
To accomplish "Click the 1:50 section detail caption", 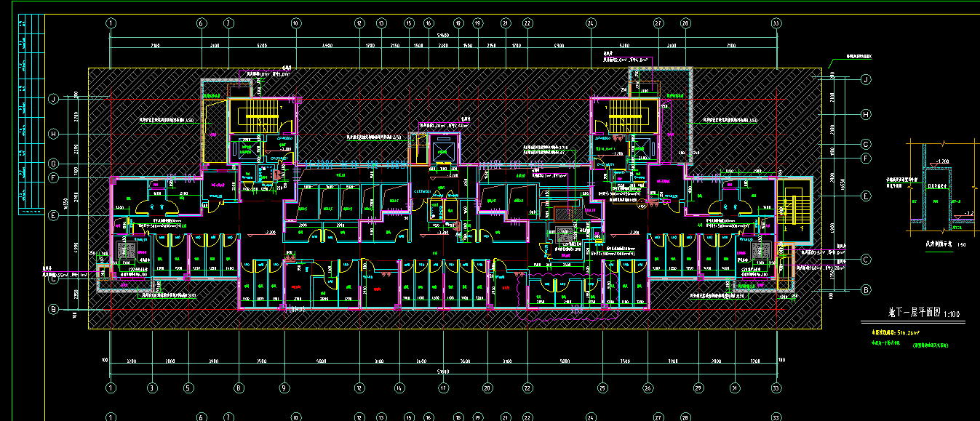I will (939, 244).
